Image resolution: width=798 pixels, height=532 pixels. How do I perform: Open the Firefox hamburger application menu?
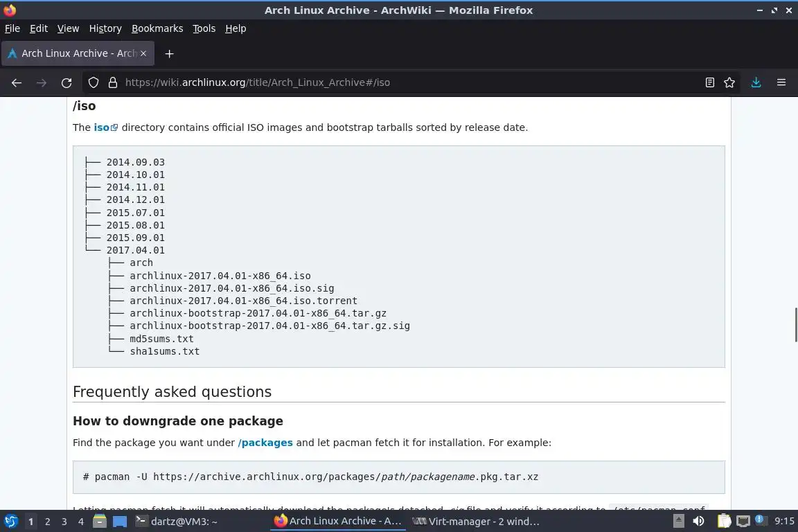click(x=781, y=82)
